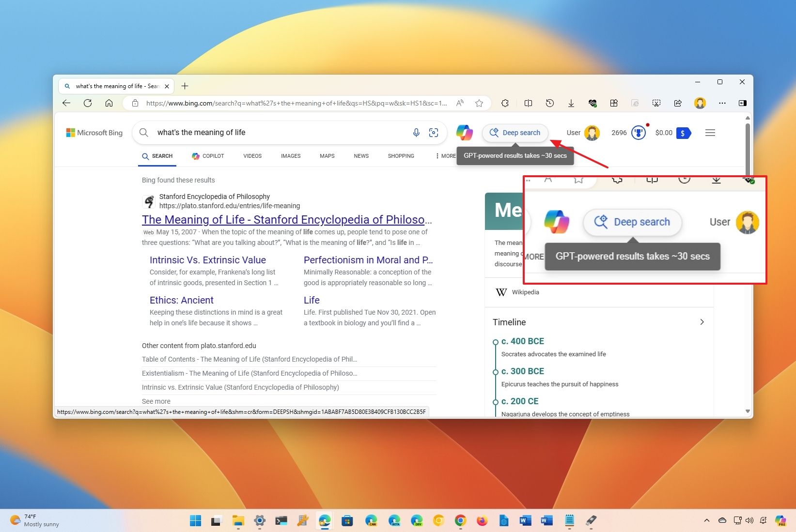Open browsing History in the Edge toolbar
The image size is (796, 532).
pyautogui.click(x=549, y=103)
